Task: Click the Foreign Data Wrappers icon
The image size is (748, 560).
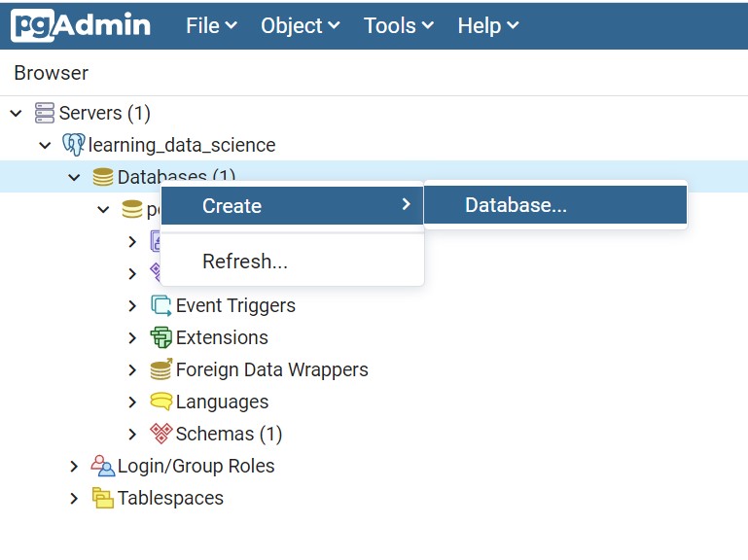Action: click(x=161, y=369)
